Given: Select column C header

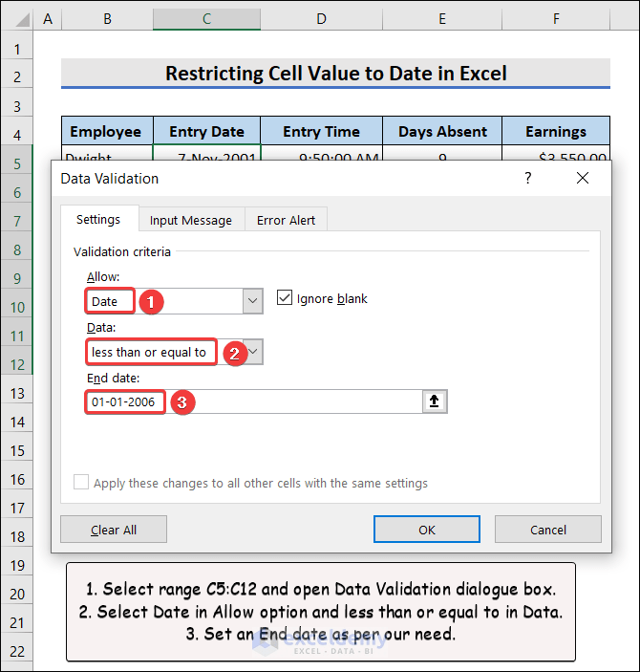Looking at the screenshot, I should pos(207,19).
